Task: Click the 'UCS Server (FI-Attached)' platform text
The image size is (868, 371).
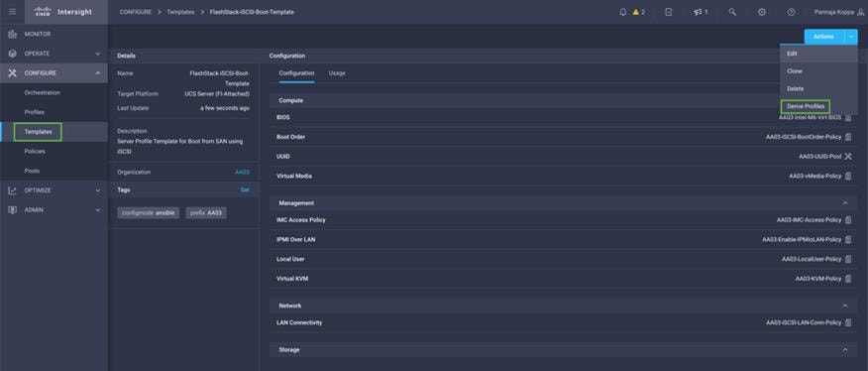Action: [x=217, y=93]
